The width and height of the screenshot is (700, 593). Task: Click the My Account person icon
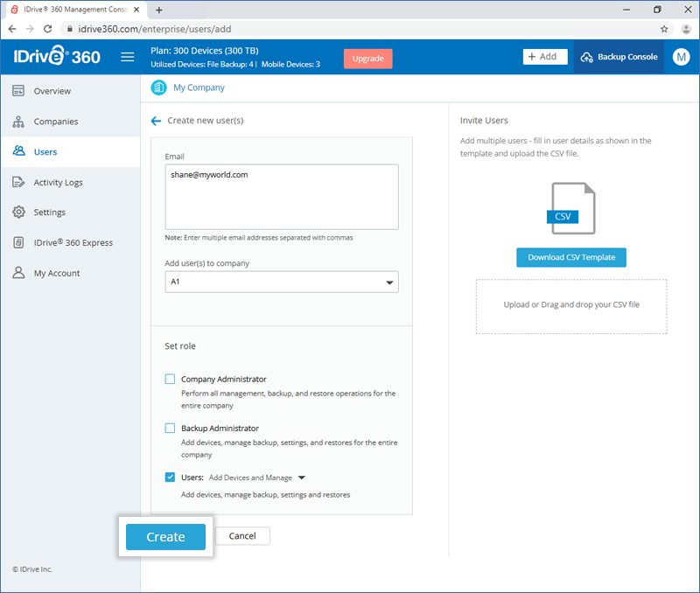(18, 273)
